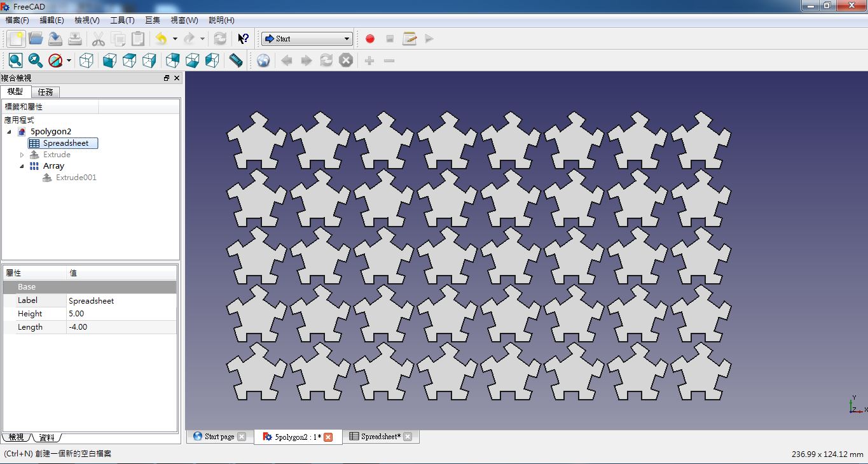Click the scissors Cut icon
This screenshot has height=464, width=868.
coord(99,39)
